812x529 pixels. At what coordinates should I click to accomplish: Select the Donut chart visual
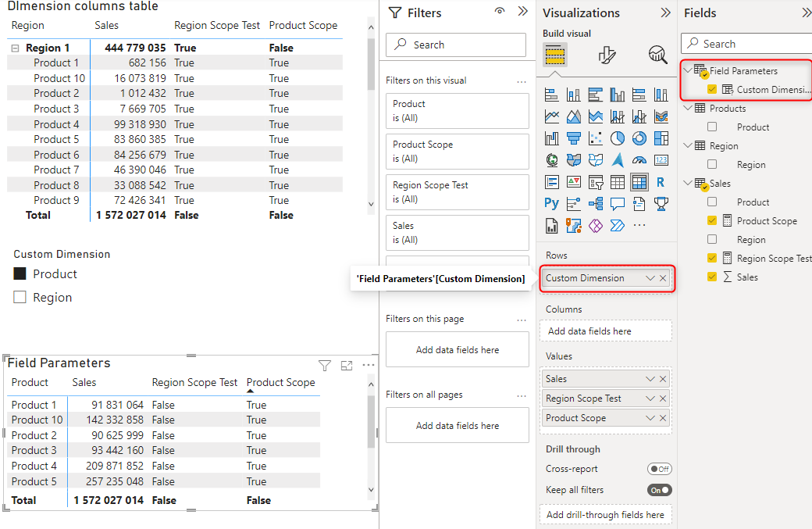click(x=639, y=138)
